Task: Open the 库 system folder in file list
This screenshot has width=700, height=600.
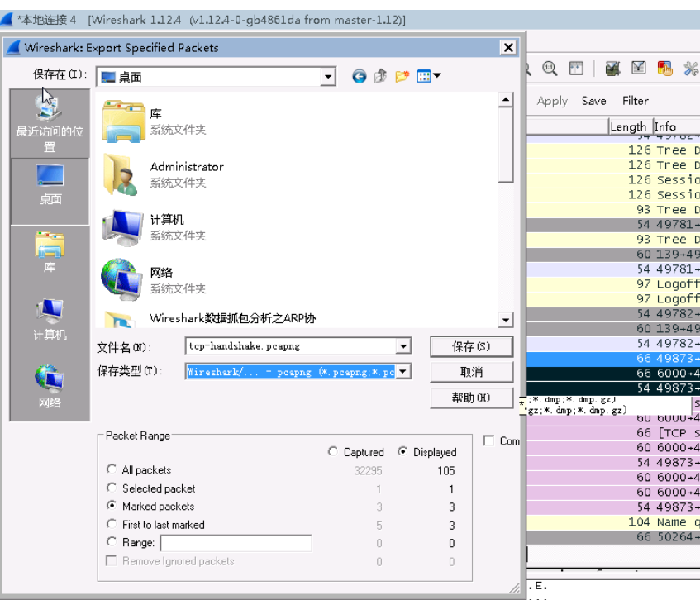Action: click(x=154, y=121)
